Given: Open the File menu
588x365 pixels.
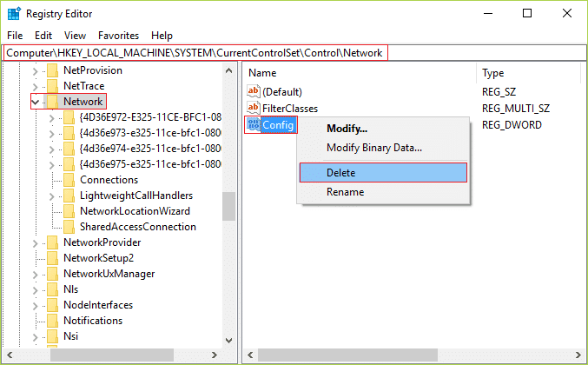Looking at the screenshot, I should click(x=15, y=36).
